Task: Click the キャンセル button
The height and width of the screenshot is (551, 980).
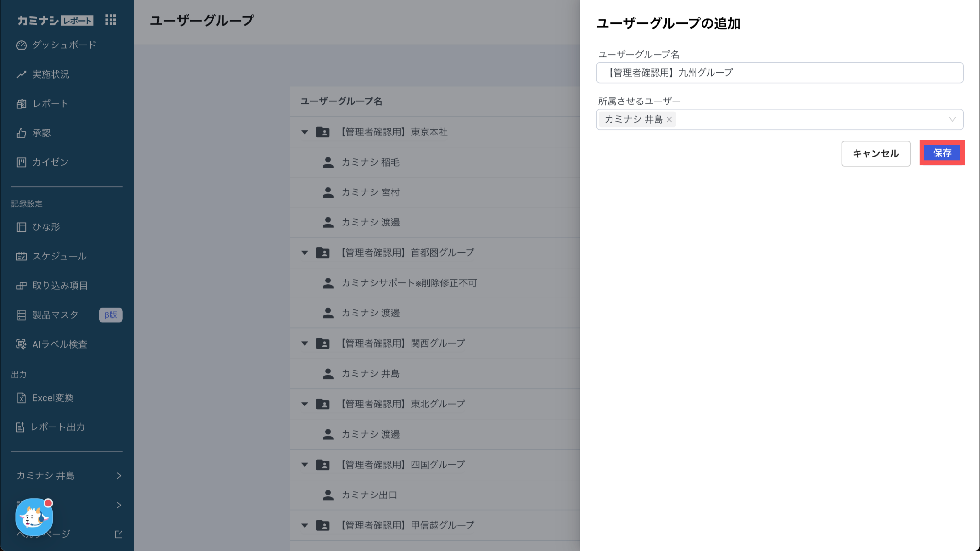Action: (x=875, y=154)
